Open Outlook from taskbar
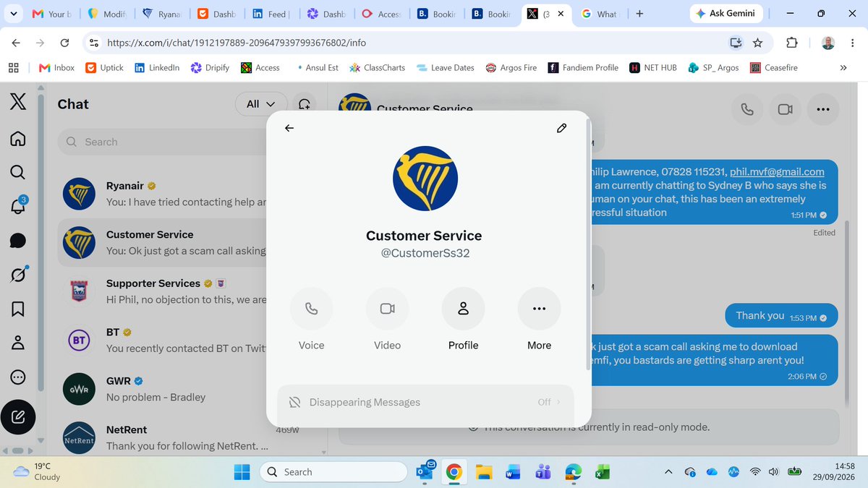Image resolution: width=868 pixels, height=488 pixels. [425, 471]
